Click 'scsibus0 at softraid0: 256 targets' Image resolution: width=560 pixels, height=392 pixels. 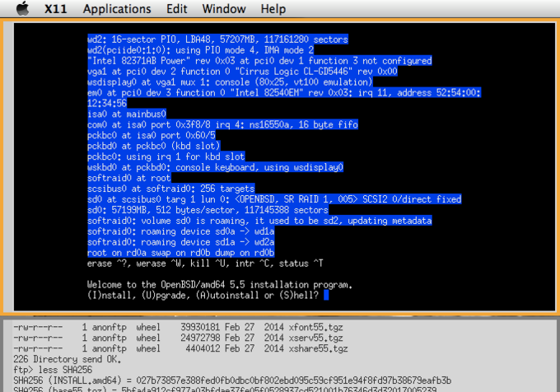click(x=170, y=189)
